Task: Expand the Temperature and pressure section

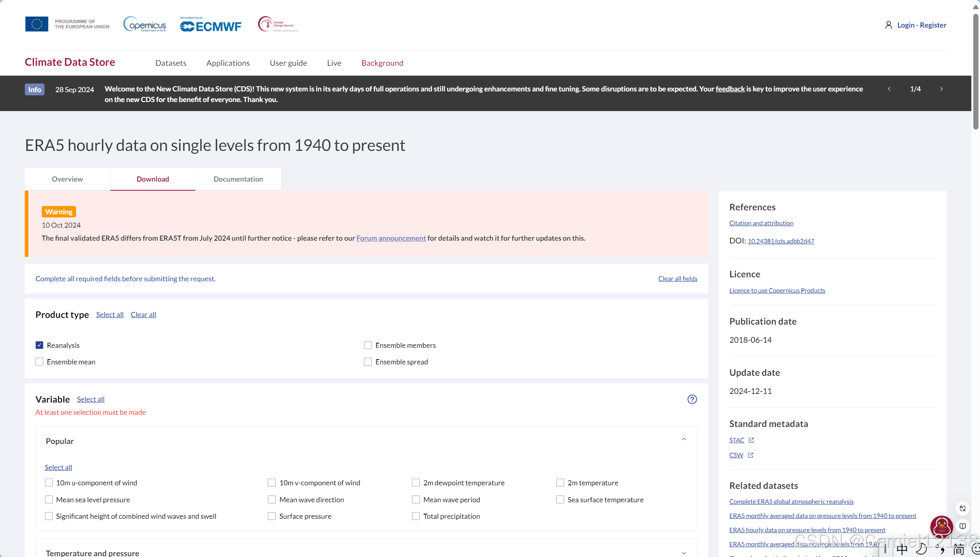Action: coord(684,553)
